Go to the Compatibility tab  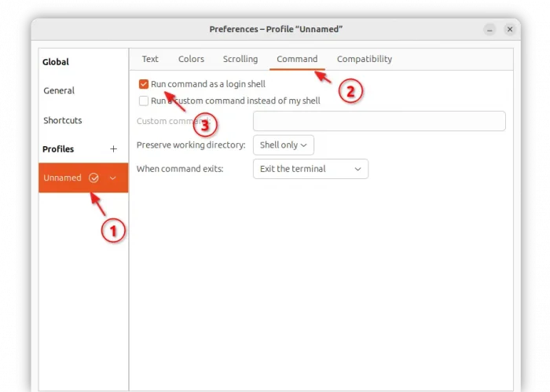click(x=365, y=59)
